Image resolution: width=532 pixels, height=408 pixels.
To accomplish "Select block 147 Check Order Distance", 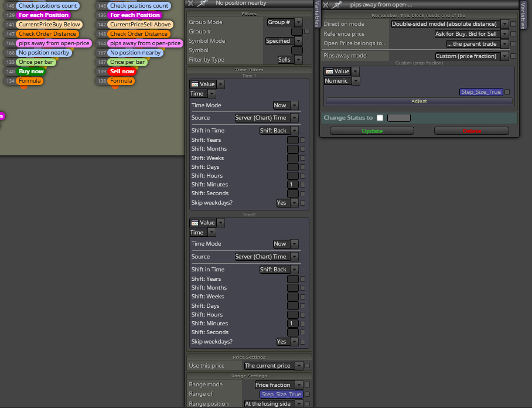I will pos(47,34).
